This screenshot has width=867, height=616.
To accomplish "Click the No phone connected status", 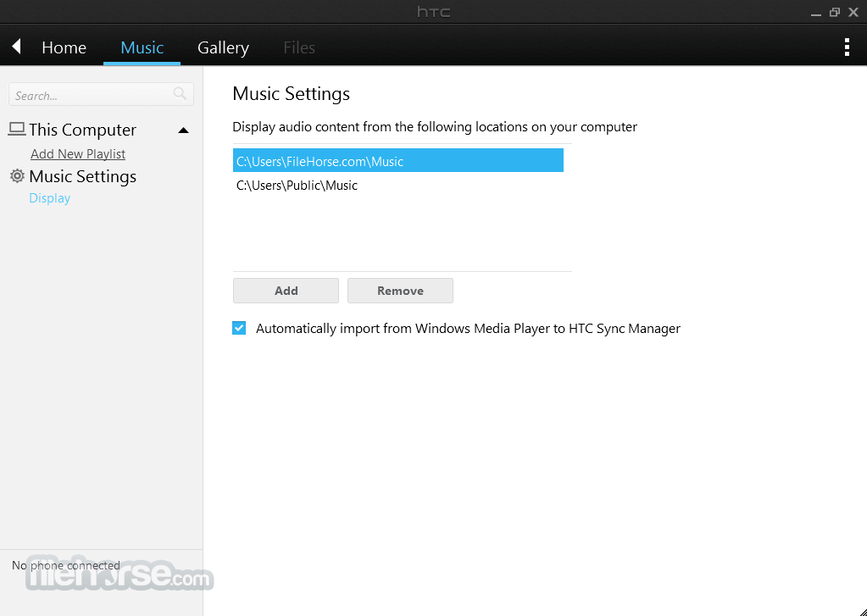I will (66, 565).
